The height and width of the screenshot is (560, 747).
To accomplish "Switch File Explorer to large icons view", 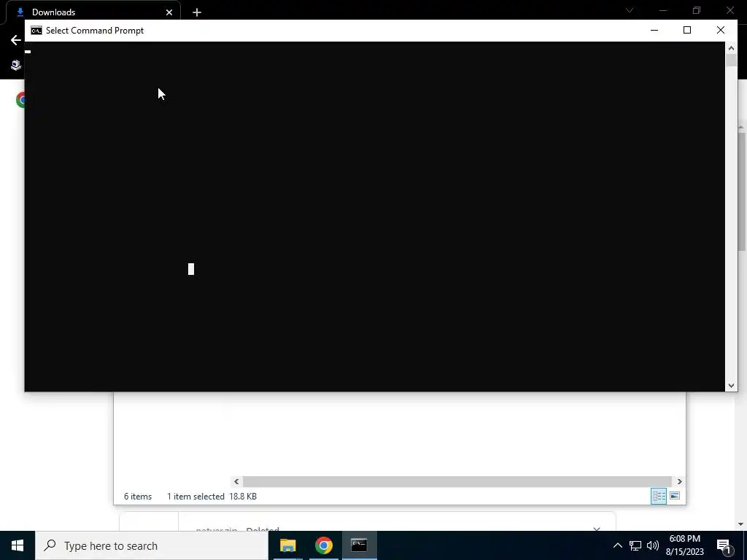I will (675, 496).
